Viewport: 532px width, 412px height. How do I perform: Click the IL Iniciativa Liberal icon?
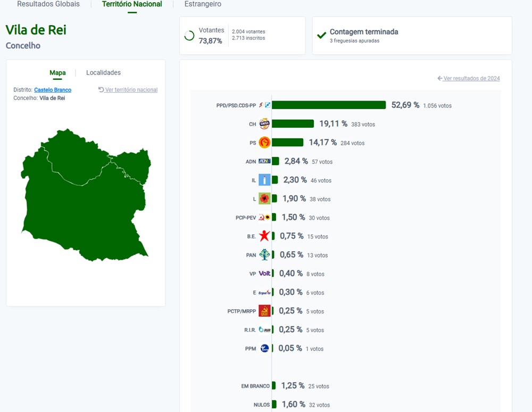(x=264, y=179)
